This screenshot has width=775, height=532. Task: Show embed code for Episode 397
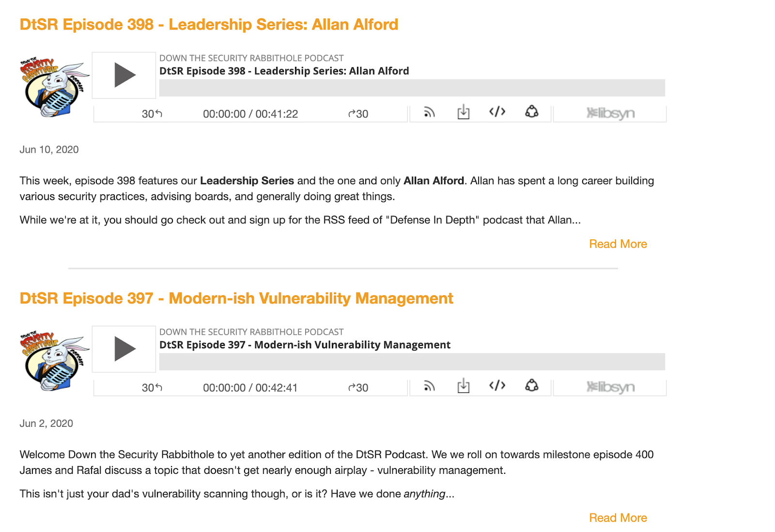497,386
